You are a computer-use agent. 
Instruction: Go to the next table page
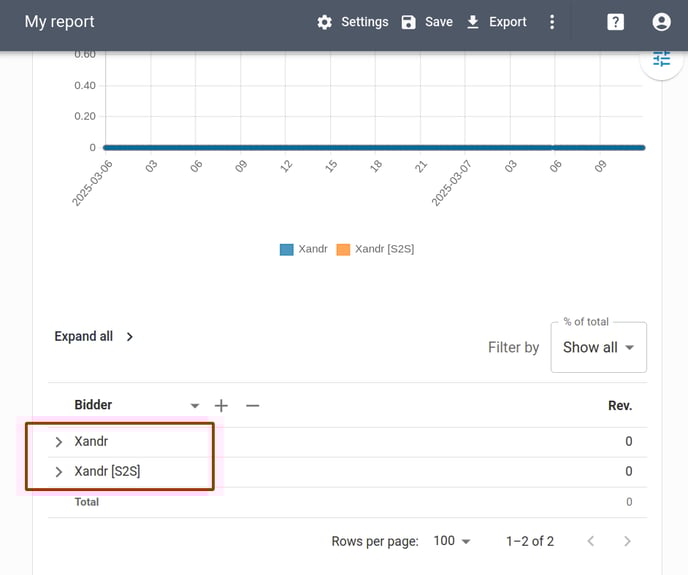(x=627, y=541)
